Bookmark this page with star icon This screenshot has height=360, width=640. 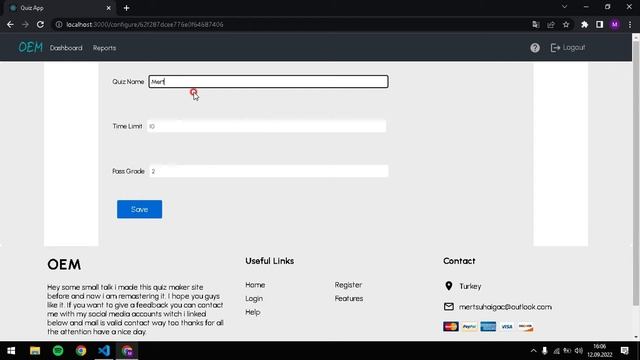tap(566, 24)
